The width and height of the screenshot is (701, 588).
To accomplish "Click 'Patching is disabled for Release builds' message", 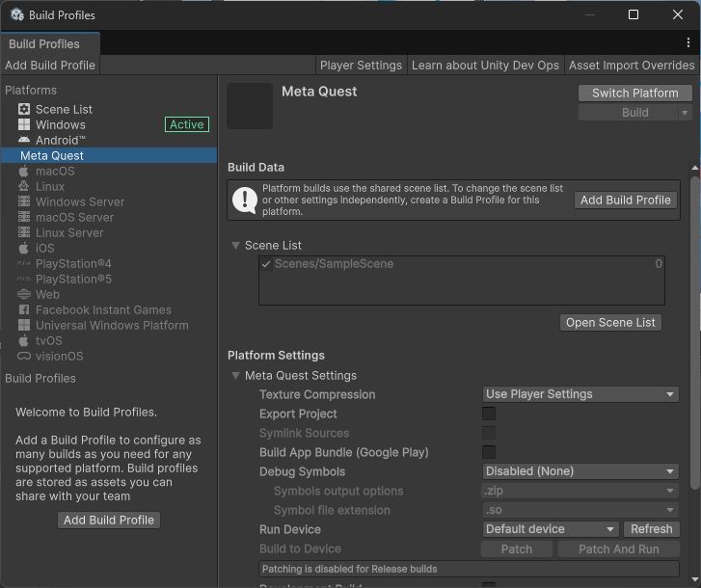I will coord(469,569).
